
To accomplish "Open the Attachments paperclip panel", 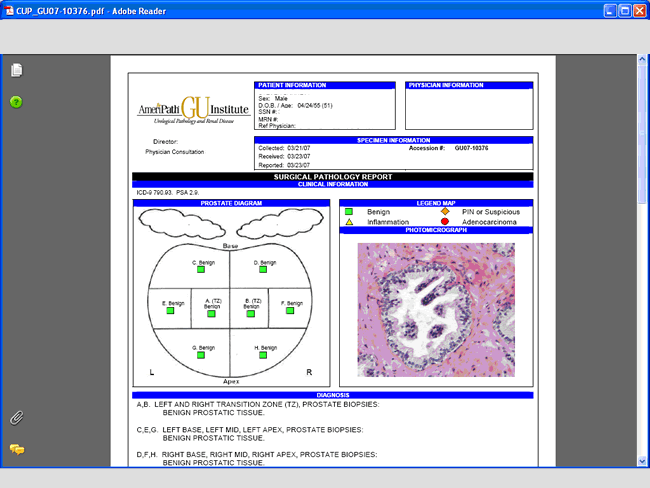I will pos(16,417).
